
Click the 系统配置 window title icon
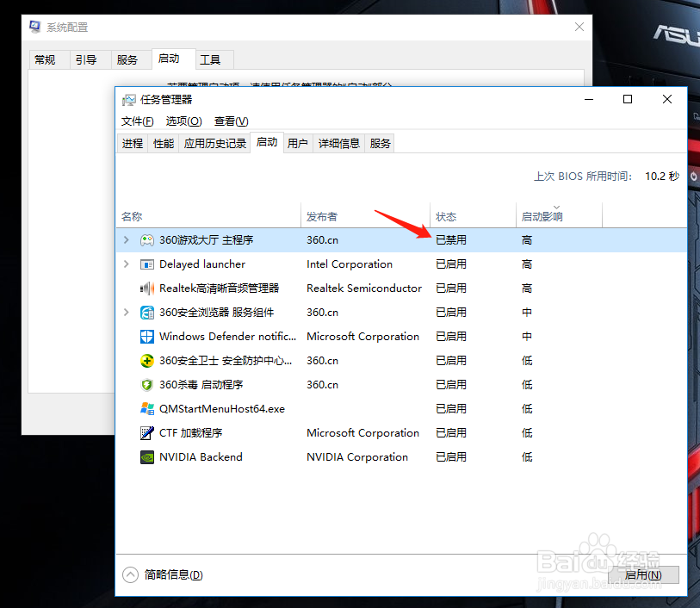point(35,27)
